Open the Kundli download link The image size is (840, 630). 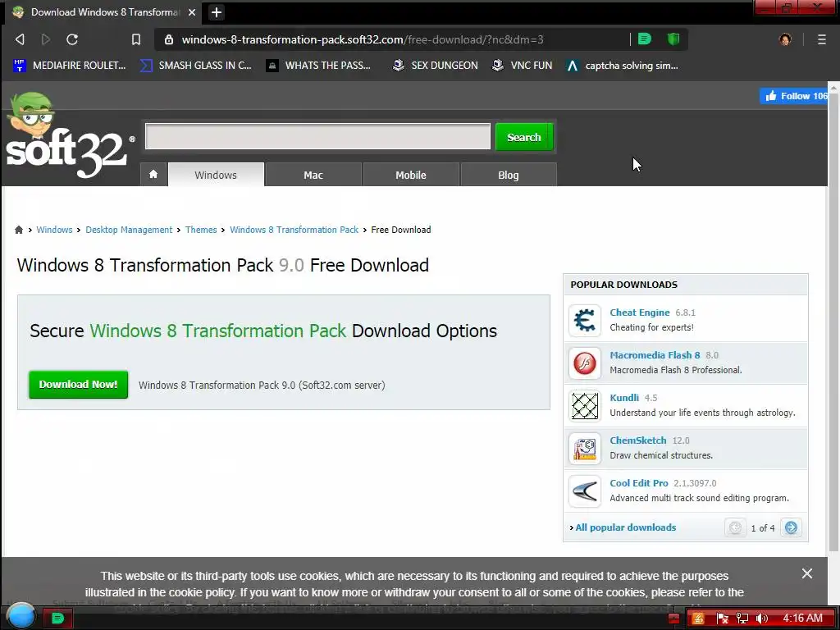(x=624, y=398)
